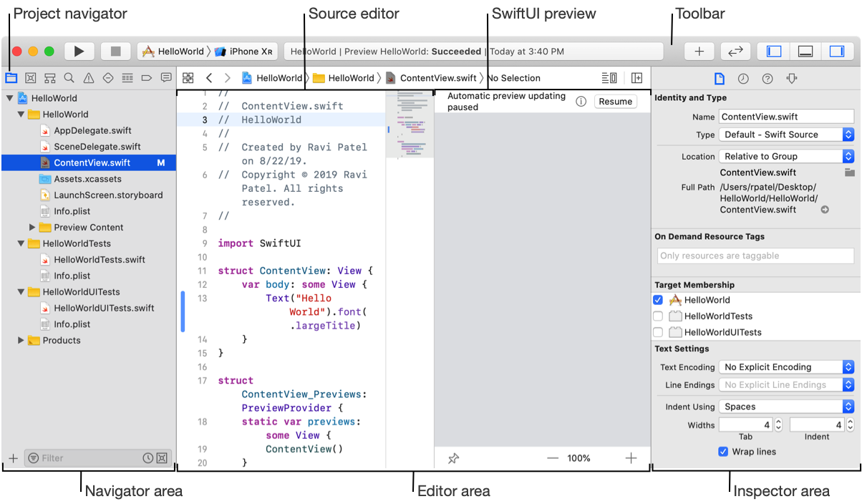
Task: Switch to the Source Control navigator
Action: click(x=31, y=78)
